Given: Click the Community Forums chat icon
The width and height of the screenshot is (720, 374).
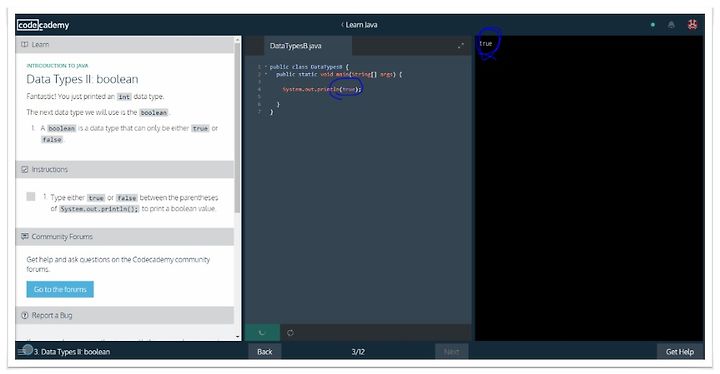Looking at the screenshot, I should pyautogui.click(x=24, y=237).
